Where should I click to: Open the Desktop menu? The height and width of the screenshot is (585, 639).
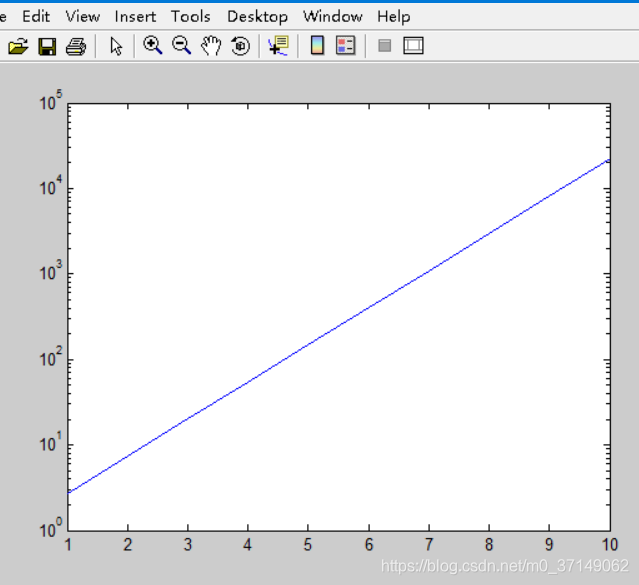258,17
